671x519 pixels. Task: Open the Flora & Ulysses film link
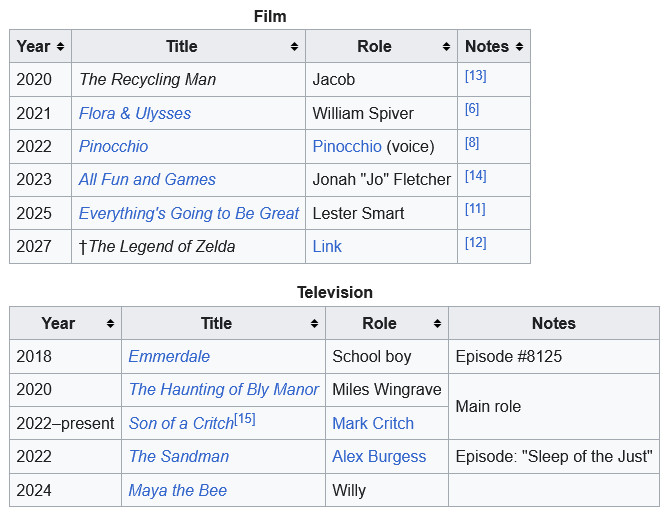point(135,113)
